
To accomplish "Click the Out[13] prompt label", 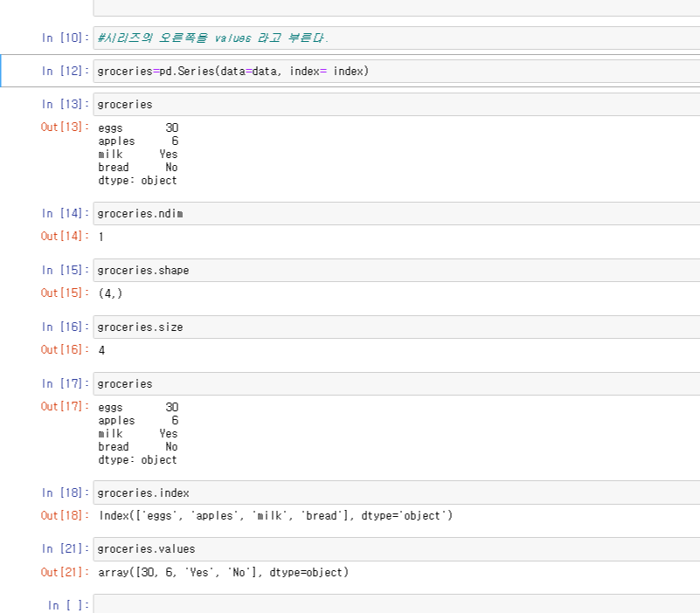I will click(66, 127).
